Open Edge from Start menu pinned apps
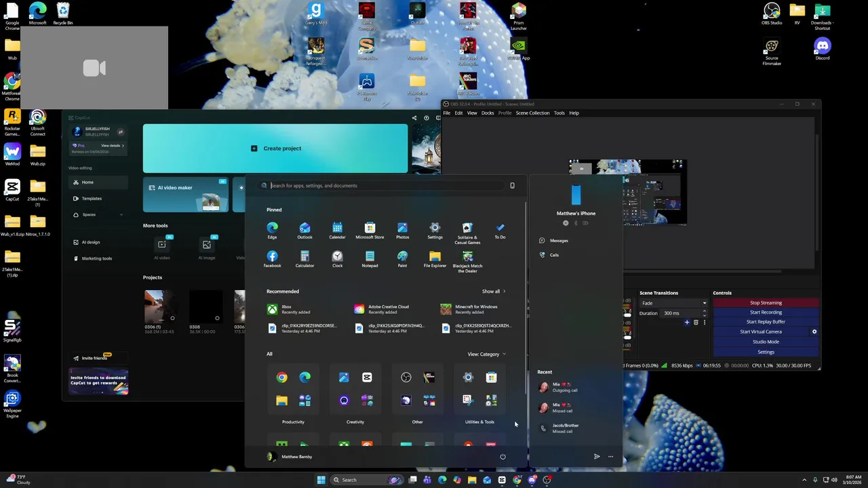The height and width of the screenshot is (488, 868). point(272,230)
